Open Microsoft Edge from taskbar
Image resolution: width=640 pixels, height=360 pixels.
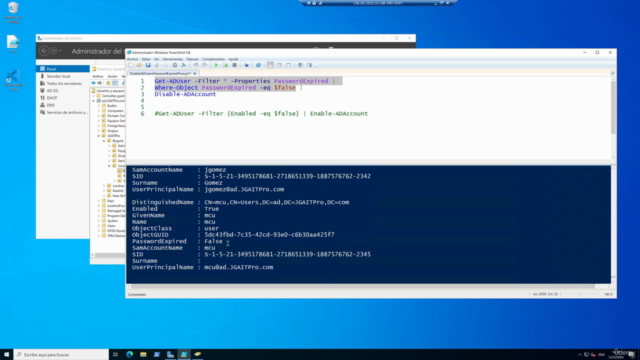click(x=130, y=354)
